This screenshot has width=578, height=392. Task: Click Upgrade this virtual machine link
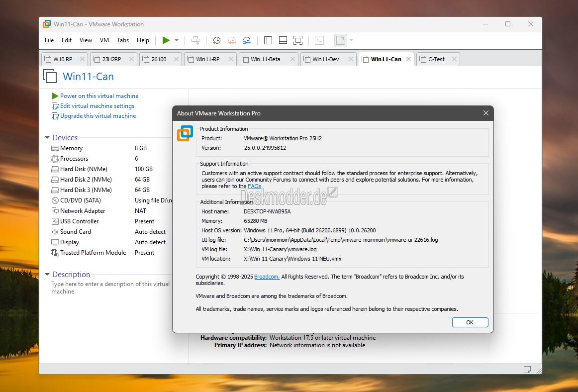coord(98,116)
